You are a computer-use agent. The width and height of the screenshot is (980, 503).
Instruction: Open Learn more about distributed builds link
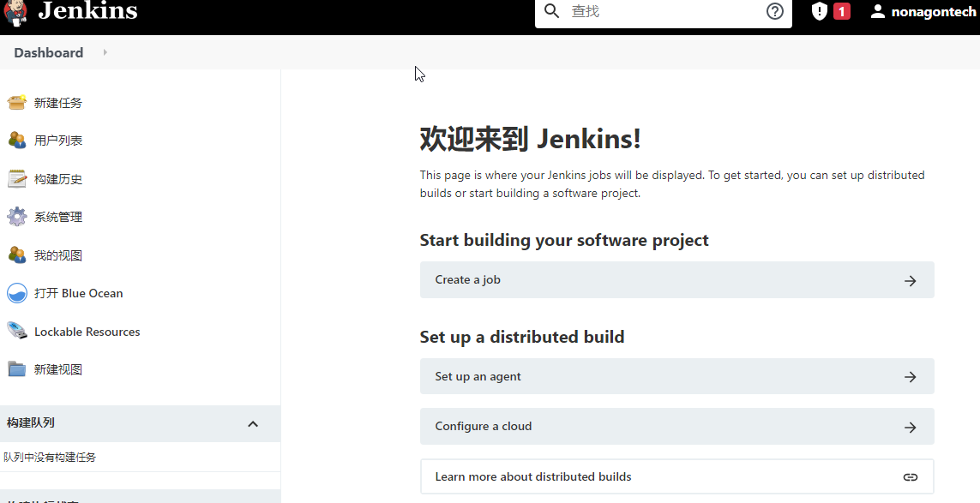[x=676, y=476]
